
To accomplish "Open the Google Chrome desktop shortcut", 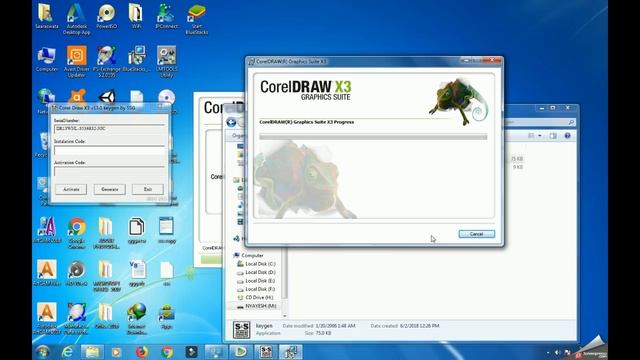I will click(77, 233).
